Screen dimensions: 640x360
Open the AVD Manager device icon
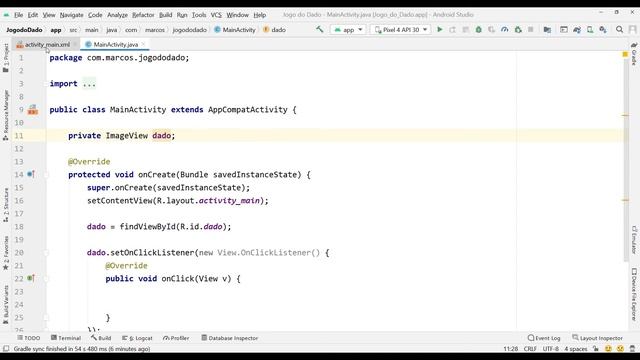click(590, 29)
